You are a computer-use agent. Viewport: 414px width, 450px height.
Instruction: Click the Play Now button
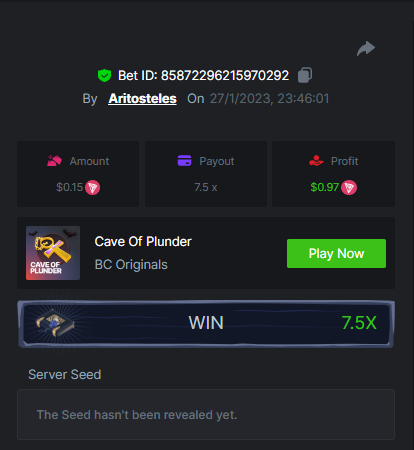point(336,253)
